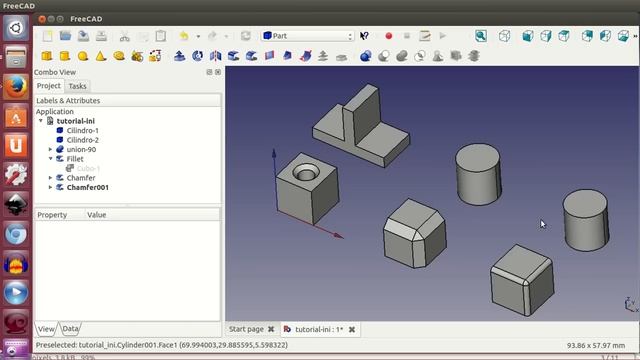Open a file with the folder icon
This screenshot has height=360, width=640.
pyautogui.click(x=65, y=36)
